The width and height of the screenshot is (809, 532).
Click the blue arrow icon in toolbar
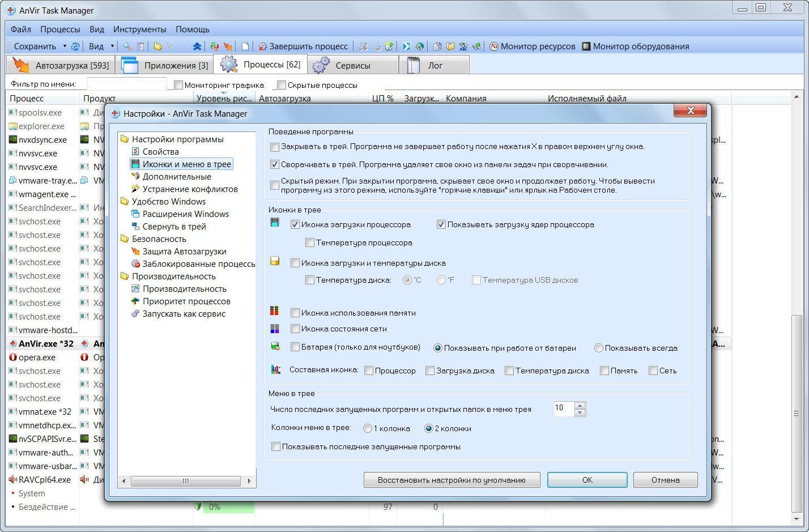coord(406,46)
